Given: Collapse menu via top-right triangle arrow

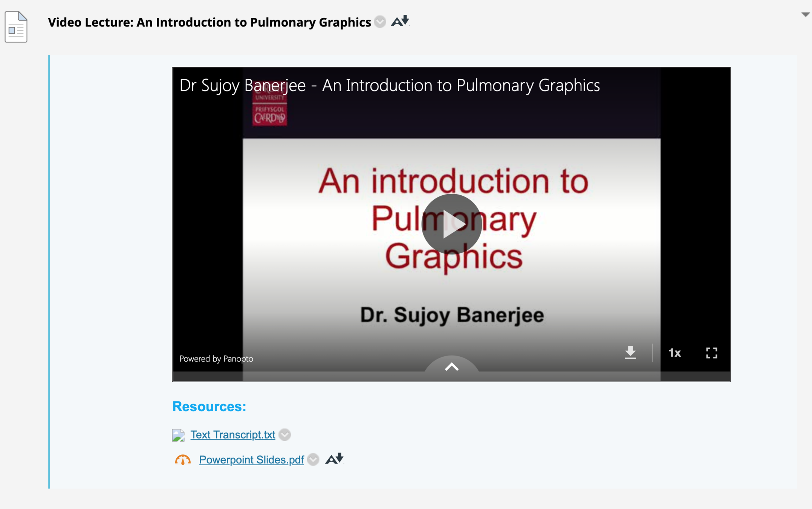Looking at the screenshot, I should 805,15.
